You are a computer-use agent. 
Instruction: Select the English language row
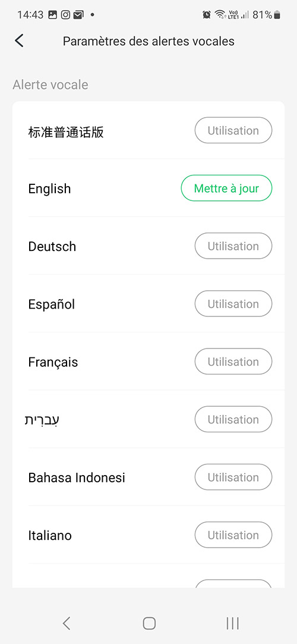click(x=148, y=188)
